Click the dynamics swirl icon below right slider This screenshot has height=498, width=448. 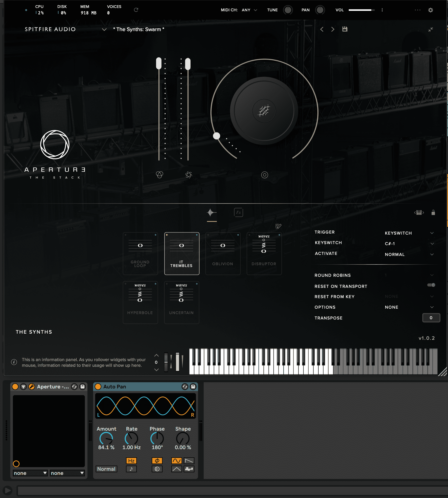[189, 175]
